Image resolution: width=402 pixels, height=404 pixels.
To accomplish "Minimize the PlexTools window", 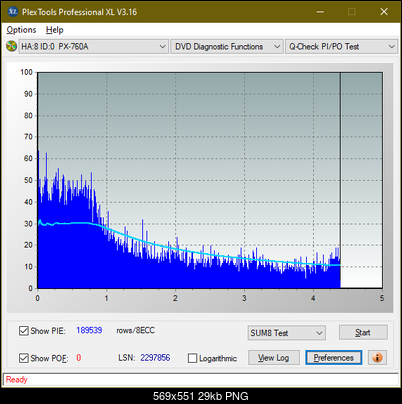I will [x=320, y=12].
